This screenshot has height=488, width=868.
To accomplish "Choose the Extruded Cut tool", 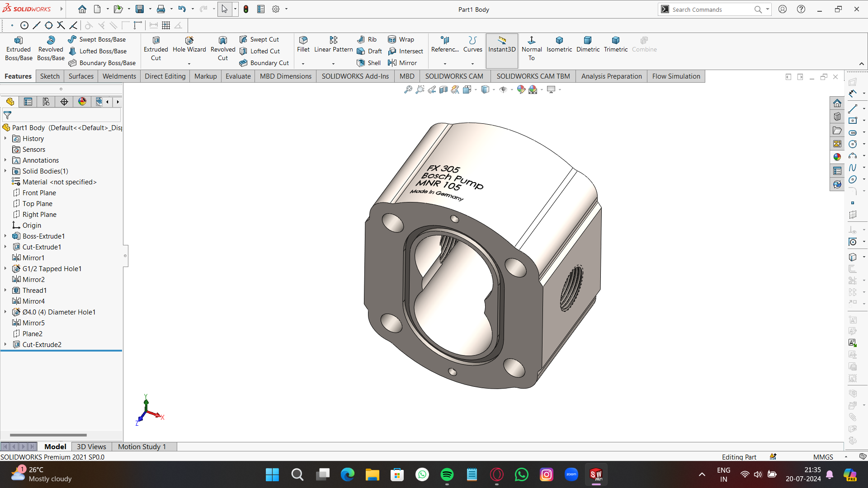I will point(156,49).
